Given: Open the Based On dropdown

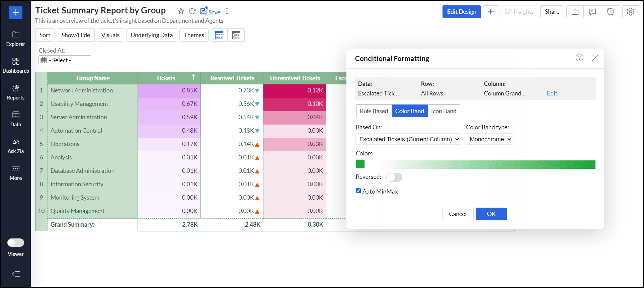Looking at the screenshot, I should tap(408, 139).
